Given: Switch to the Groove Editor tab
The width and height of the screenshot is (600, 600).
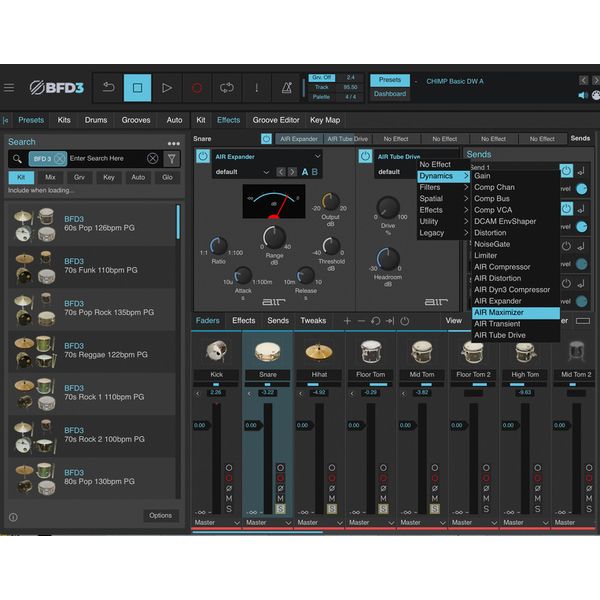Looking at the screenshot, I should (x=276, y=120).
